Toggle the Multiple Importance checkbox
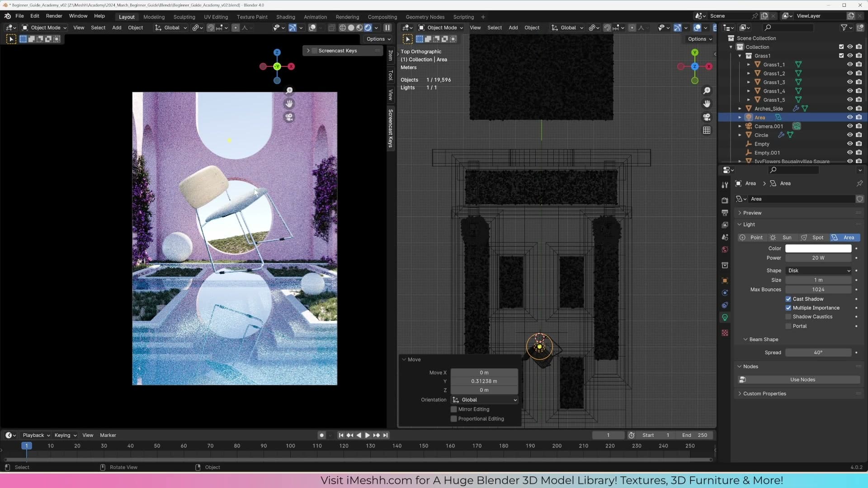868x488 pixels. point(788,308)
